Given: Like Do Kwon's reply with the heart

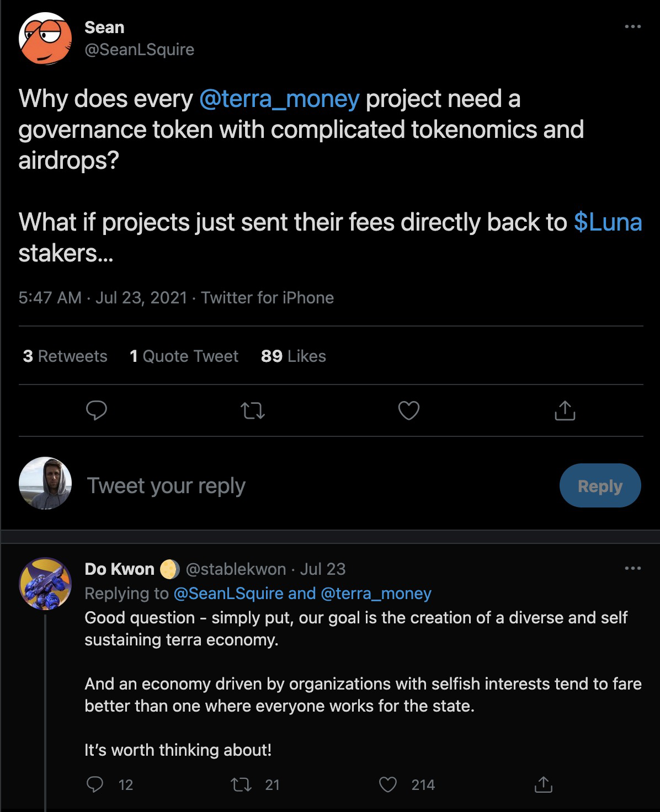Looking at the screenshot, I should [x=388, y=784].
